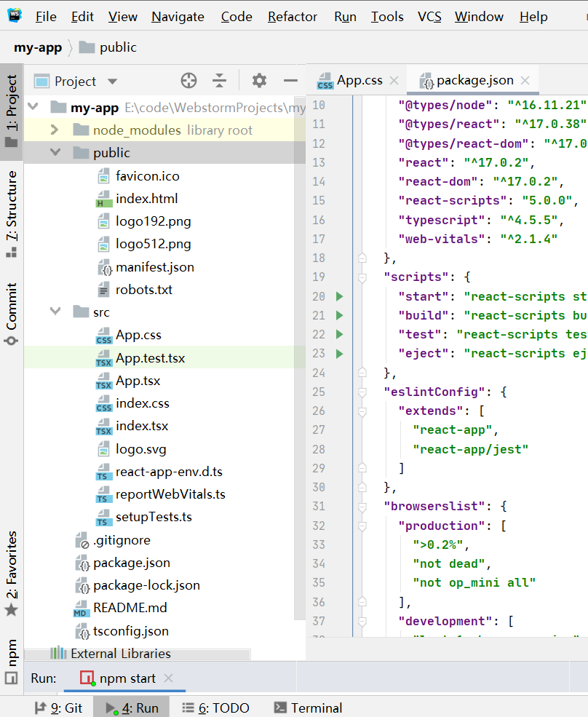588x717 pixels.
Task: Select .gitignore file
Action: click(x=122, y=540)
